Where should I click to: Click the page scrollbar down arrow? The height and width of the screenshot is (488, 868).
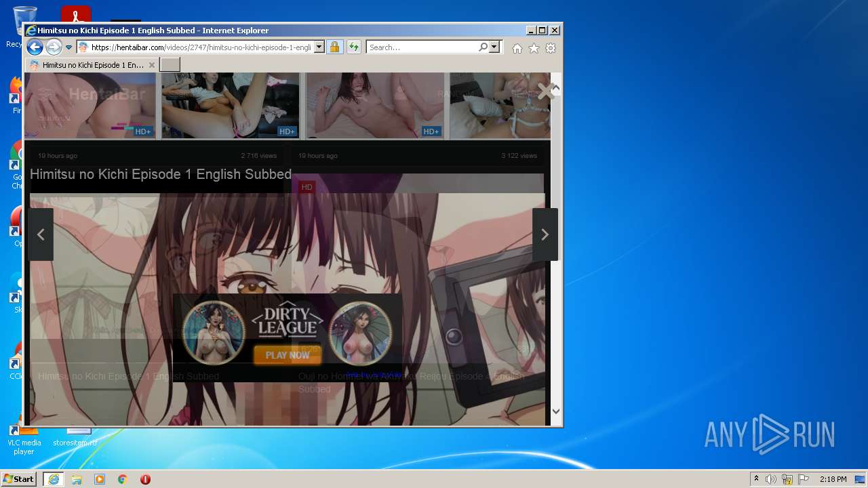coord(556,411)
